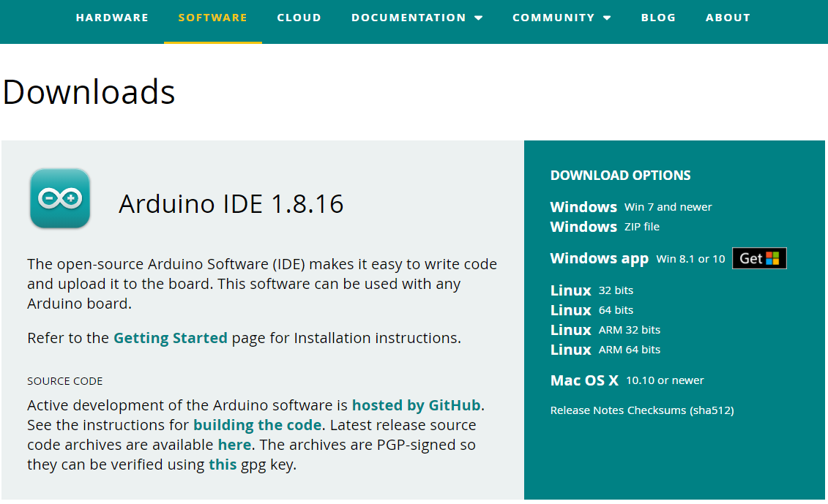This screenshot has height=504, width=828.
Task: Go to the Cloud page
Action: click(x=299, y=18)
